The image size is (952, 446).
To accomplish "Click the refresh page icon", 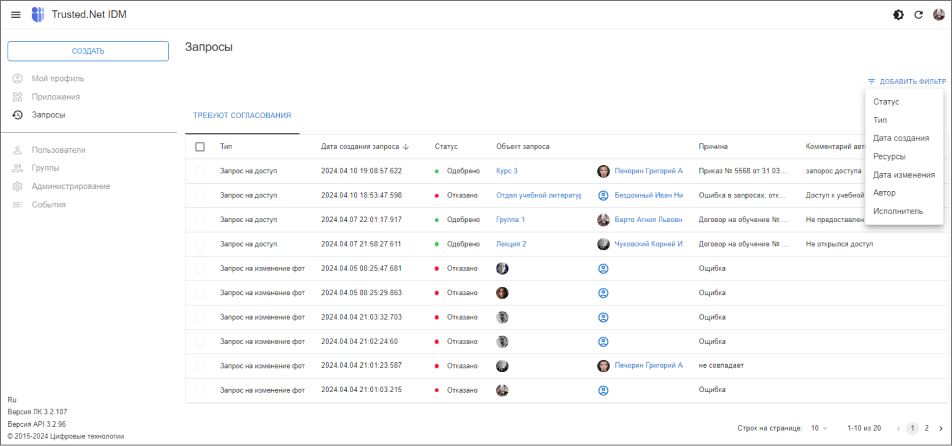I will pos(919,15).
